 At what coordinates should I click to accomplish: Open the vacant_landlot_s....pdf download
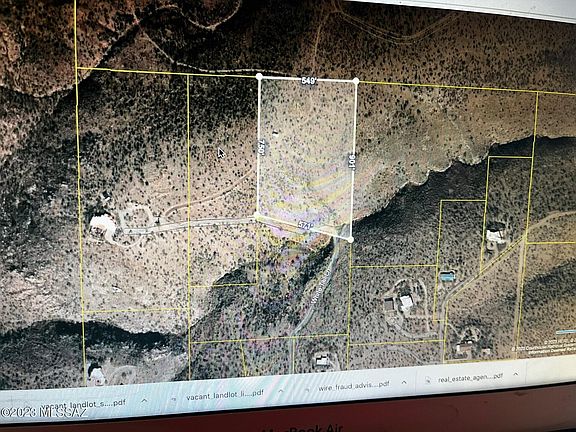click(83, 404)
